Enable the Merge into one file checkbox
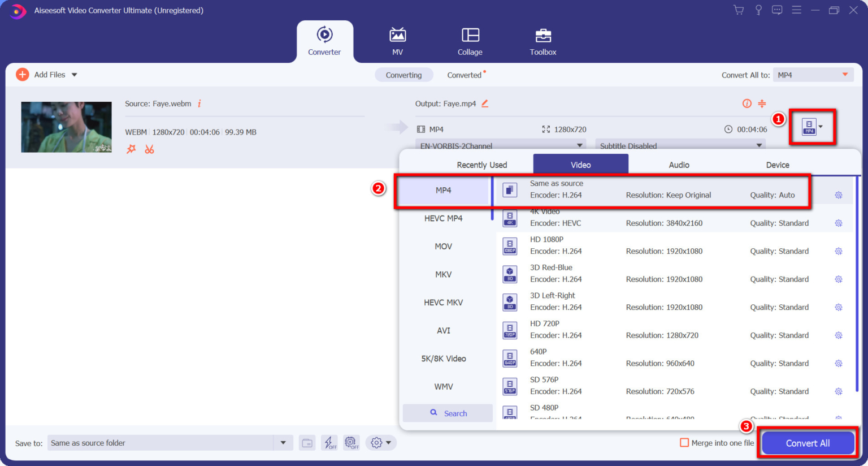Image resolution: width=868 pixels, height=466 pixels. [684, 443]
